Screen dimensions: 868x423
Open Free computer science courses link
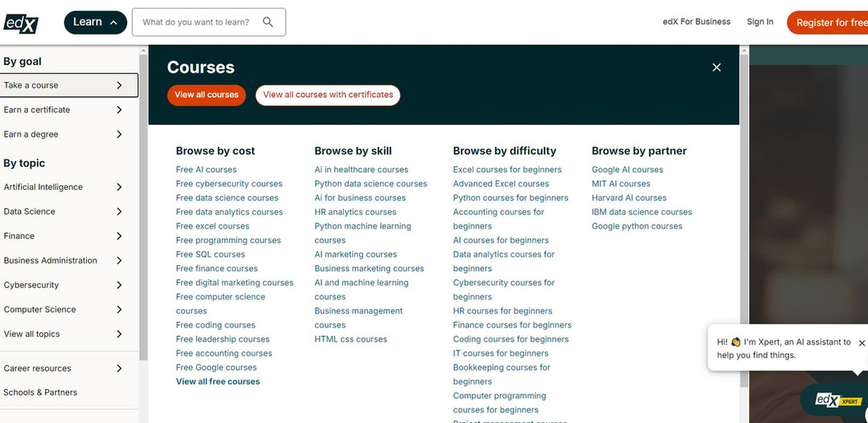[x=220, y=304]
